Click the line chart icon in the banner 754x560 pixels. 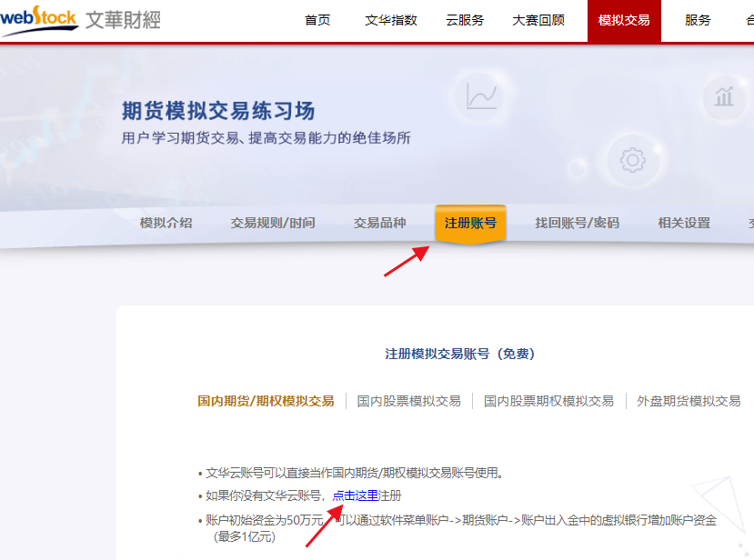(x=481, y=97)
